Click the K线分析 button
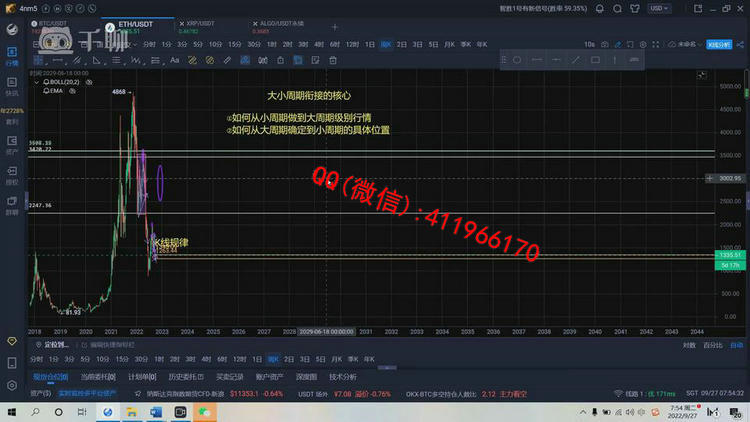 720,44
